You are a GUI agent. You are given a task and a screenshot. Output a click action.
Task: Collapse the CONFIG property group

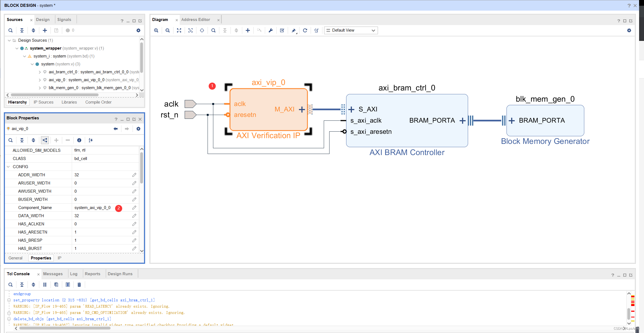tap(8, 166)
